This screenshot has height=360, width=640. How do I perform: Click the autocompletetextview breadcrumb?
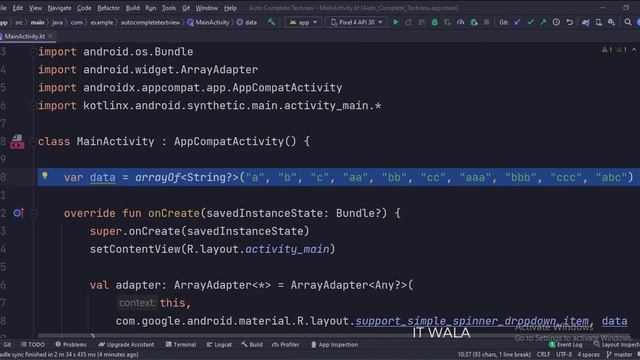pyautogui.click(x=150, y=22)
